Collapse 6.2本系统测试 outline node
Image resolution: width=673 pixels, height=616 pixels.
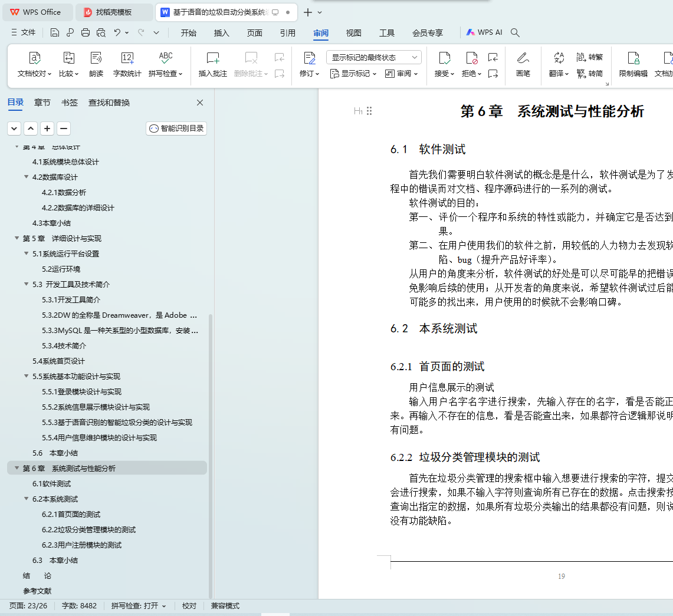[x=26, y=499]
